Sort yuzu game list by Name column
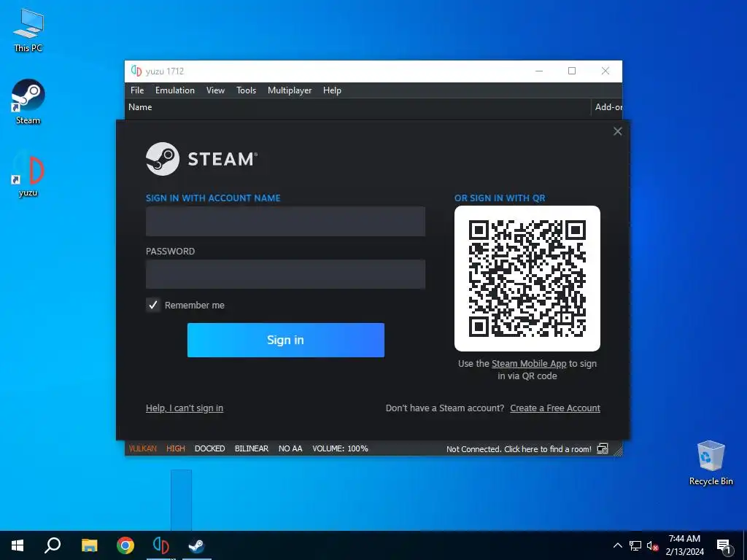Viewport: 747px width, 560px height. tap(140, 107)
